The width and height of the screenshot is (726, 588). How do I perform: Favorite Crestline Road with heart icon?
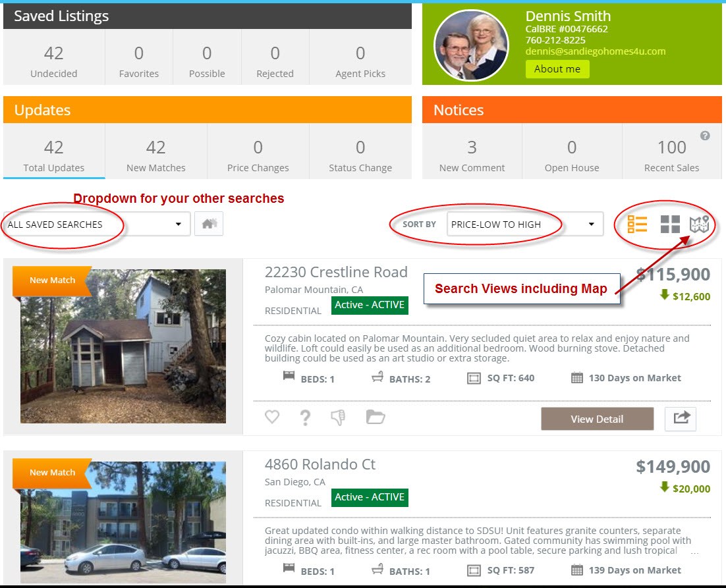pyautogui.click(x=272, y=417)
